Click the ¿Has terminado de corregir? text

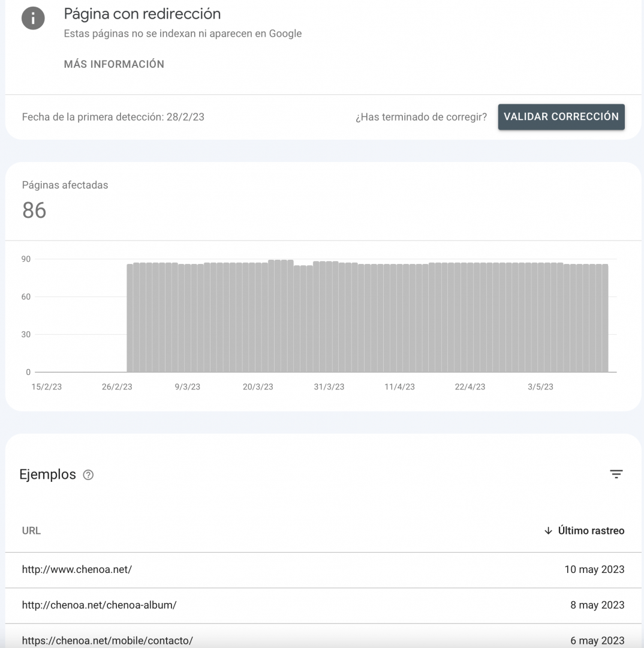pyautogui.click(x=421, y=117)
